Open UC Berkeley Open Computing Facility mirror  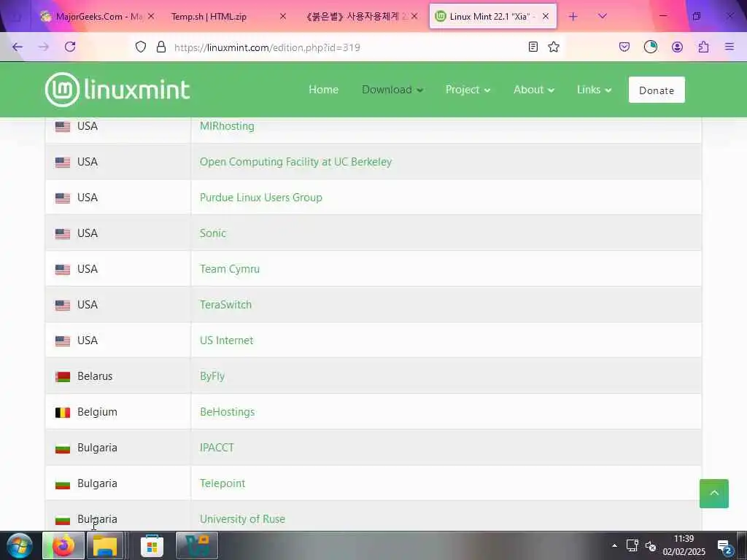click(x=296, y=162)
